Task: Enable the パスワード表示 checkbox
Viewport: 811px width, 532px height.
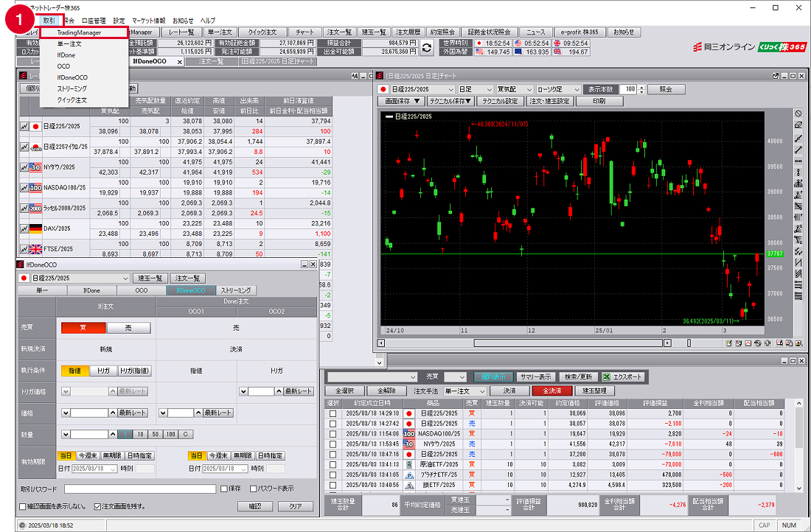Action: 254,489
